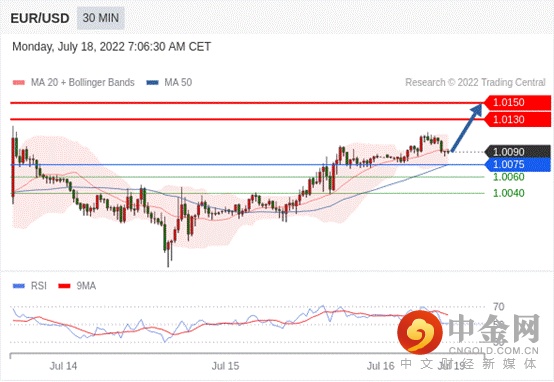Screen dimensions: 554x382
Task: Click the 1.0150 red resistance label
Action: (x=517, y=102)
